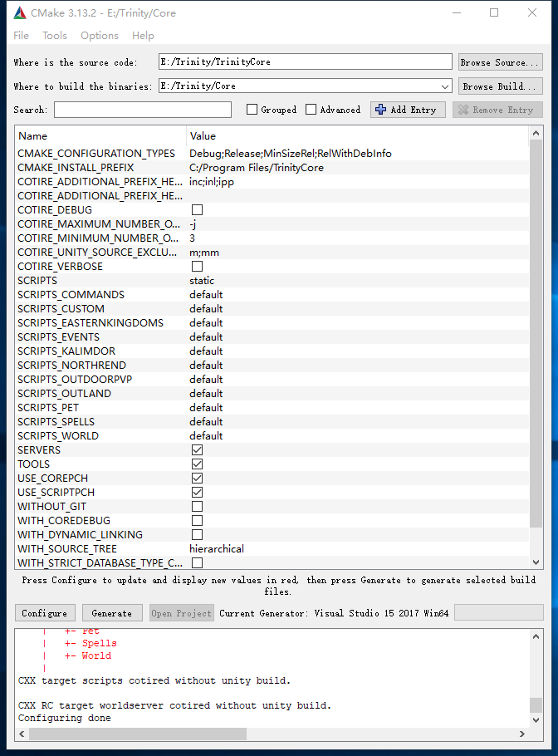This screenshot has height=756, width=558.
Task: Select WITH_SOURCE_TREE value 'hierarchical'
Action: pos(217,548)
